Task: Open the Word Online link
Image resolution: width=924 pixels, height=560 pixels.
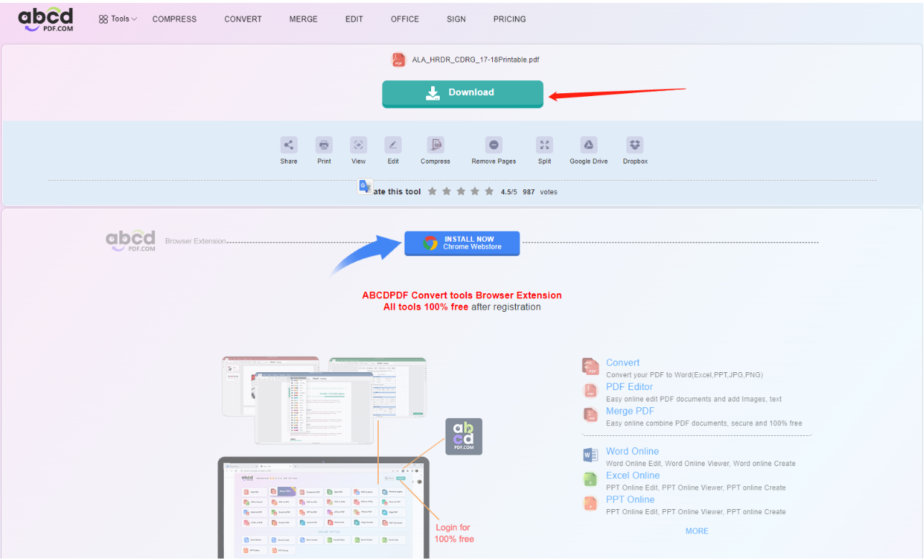Action: tap(632, 451)
